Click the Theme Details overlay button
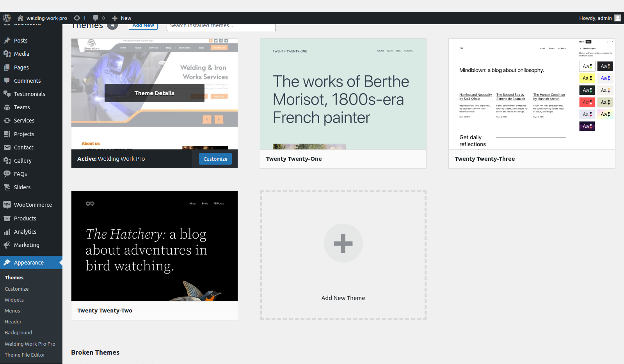The image size is (624, 364). [x=155, y=93]
